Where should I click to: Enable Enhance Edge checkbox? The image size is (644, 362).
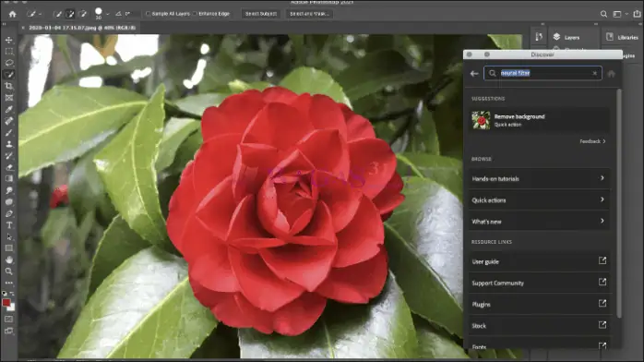(195, 14)
